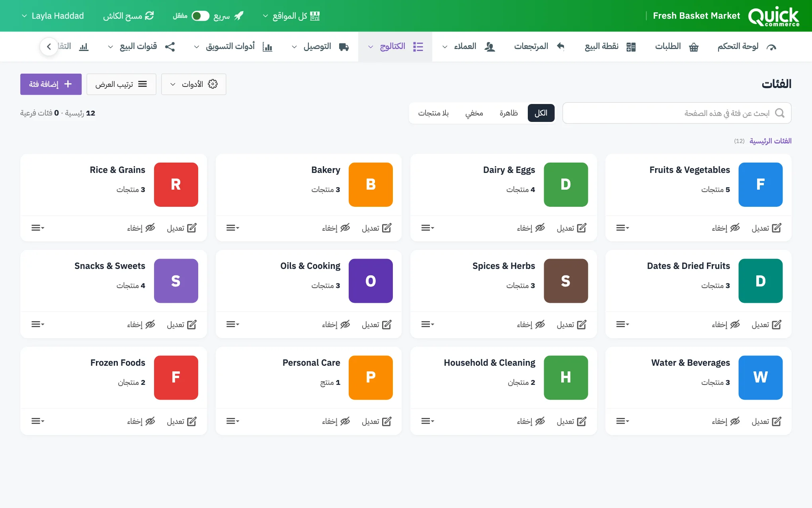Click the marketing tools chart icon
The width and height of the screenshot is (812, 508).
(267, 47)
